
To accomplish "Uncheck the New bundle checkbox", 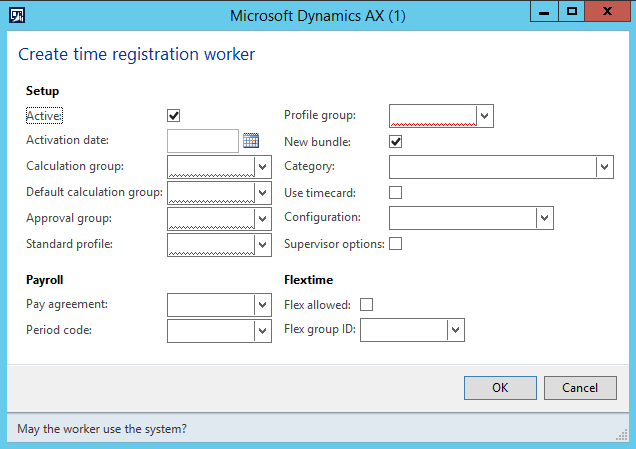I will tap(395, 142).
